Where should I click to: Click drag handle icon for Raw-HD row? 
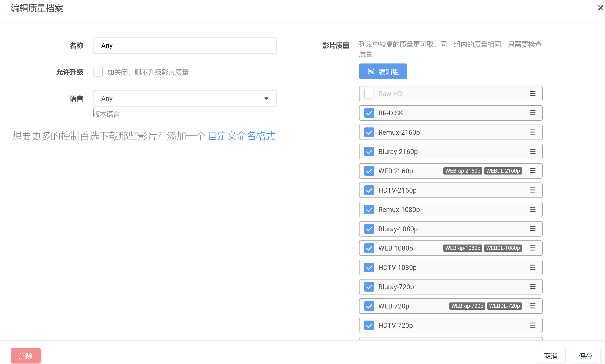(532, 93)
